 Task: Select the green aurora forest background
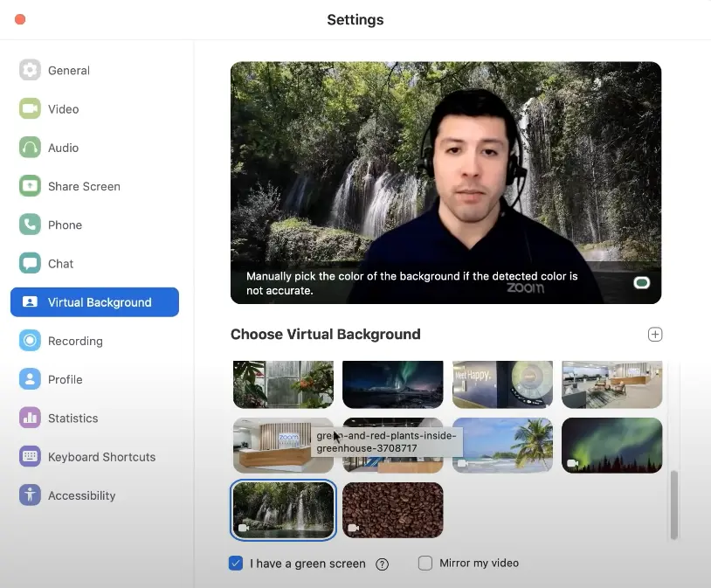611,445
